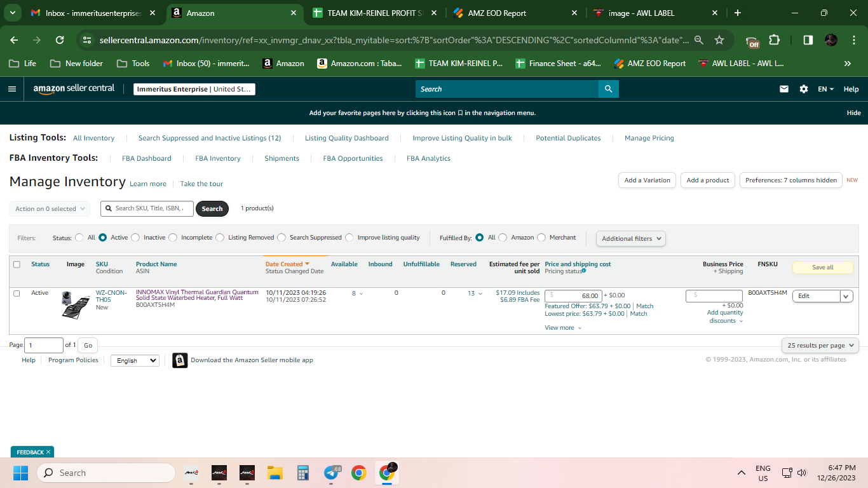Screen dimensions: 868x488
Task: Select the Inactive status radio button
Action: [135, 238]
